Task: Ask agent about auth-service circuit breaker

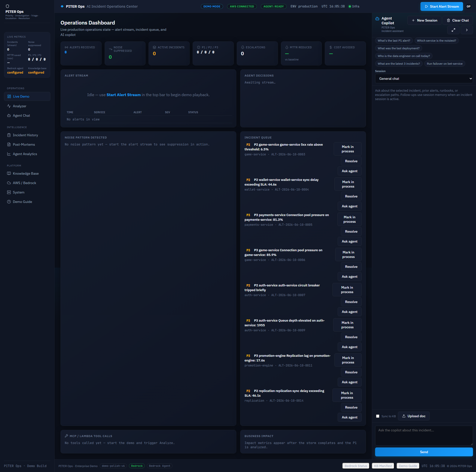Action: click(x=350, y=312)
